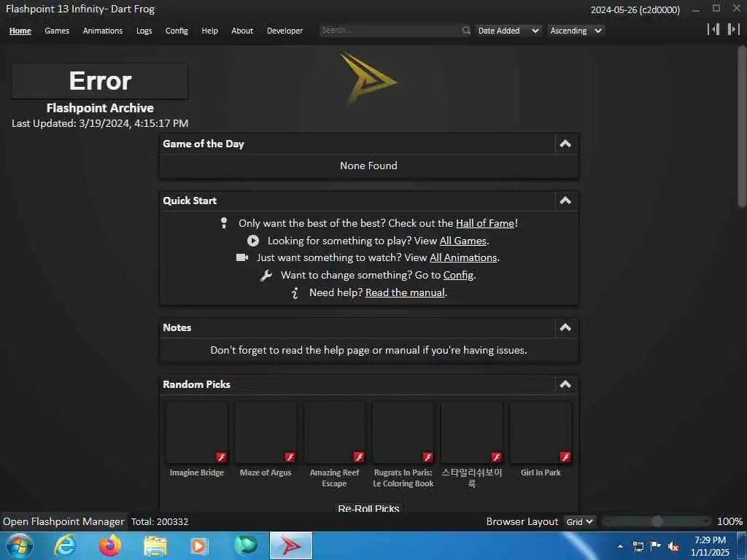Click the Flash badge on Rugrats In Paris
747x560 pixels.
pyautogui.click(x=427, y=457)
